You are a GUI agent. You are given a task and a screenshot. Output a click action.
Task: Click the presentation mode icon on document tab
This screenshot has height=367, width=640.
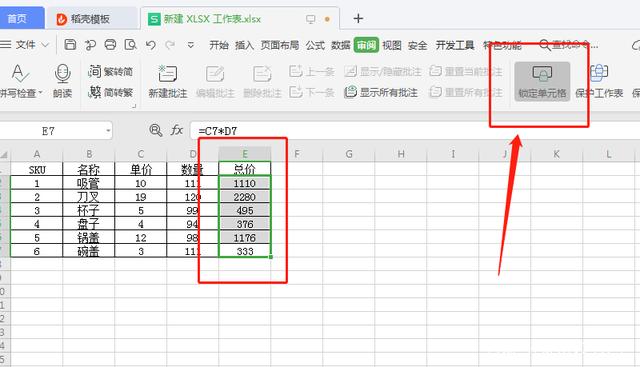(x=310, y=19)
